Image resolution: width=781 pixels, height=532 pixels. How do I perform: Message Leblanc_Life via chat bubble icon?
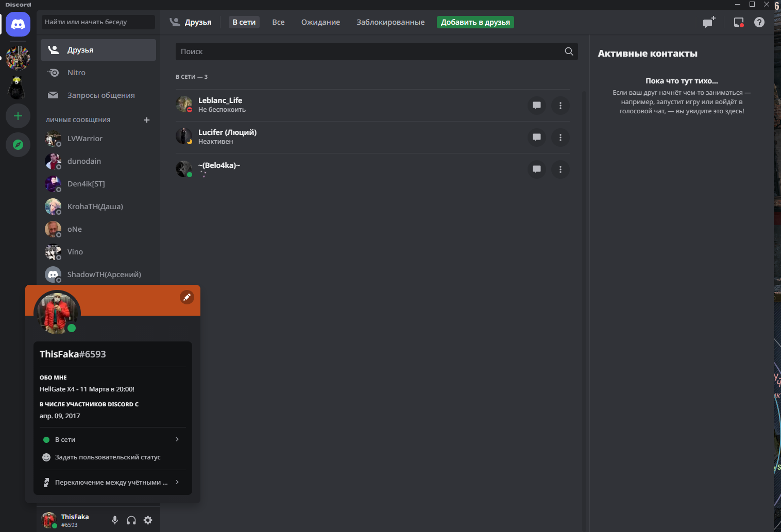point(537,106)
